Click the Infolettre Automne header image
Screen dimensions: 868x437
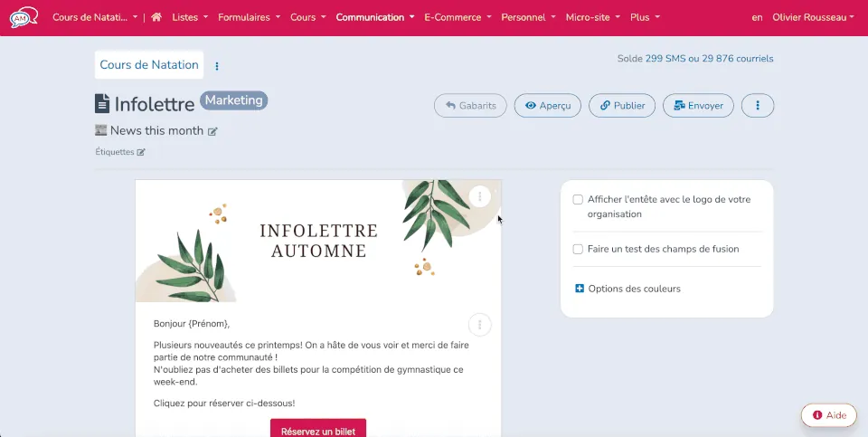318,241
